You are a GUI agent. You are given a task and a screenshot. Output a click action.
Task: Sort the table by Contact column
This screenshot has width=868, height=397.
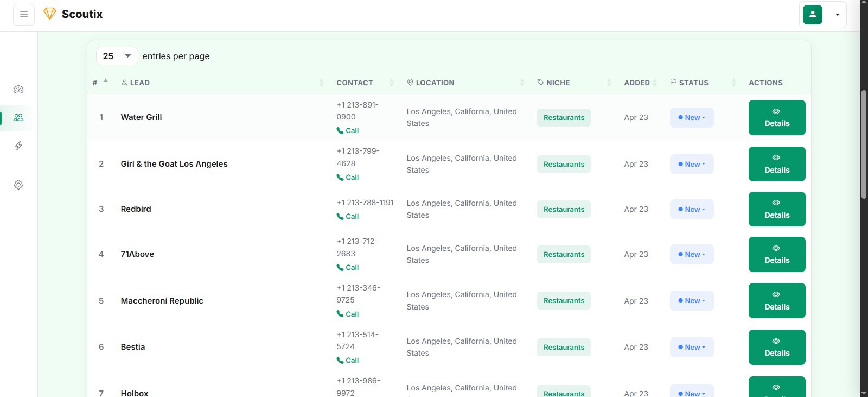[365, 83]
